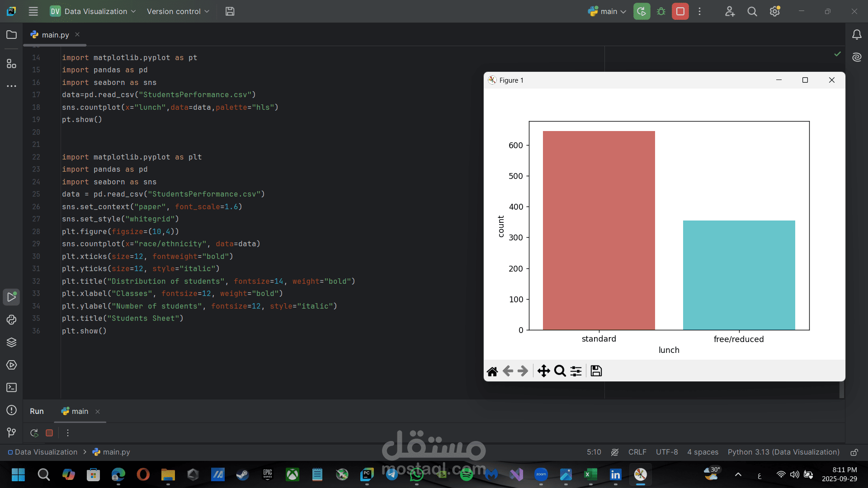Screen dimensions: 868x488
Task: Click the CRLF line separator status item
Action: [637, 452]
